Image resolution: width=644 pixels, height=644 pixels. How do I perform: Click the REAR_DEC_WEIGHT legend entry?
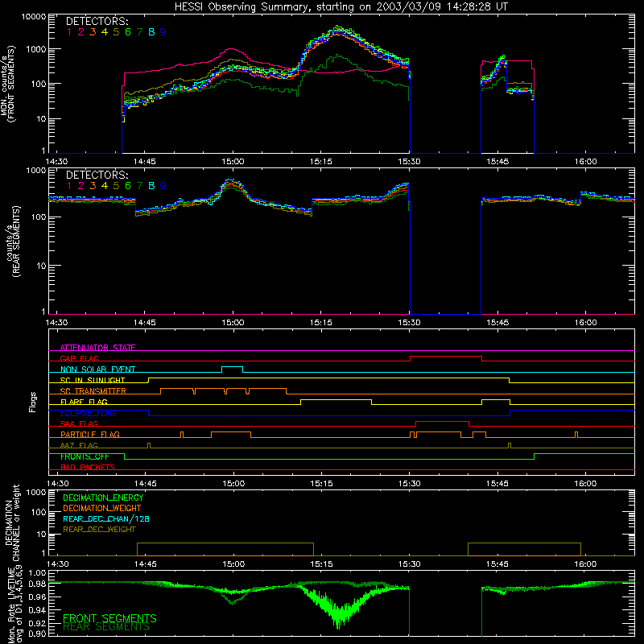click(x=99, y=530)
